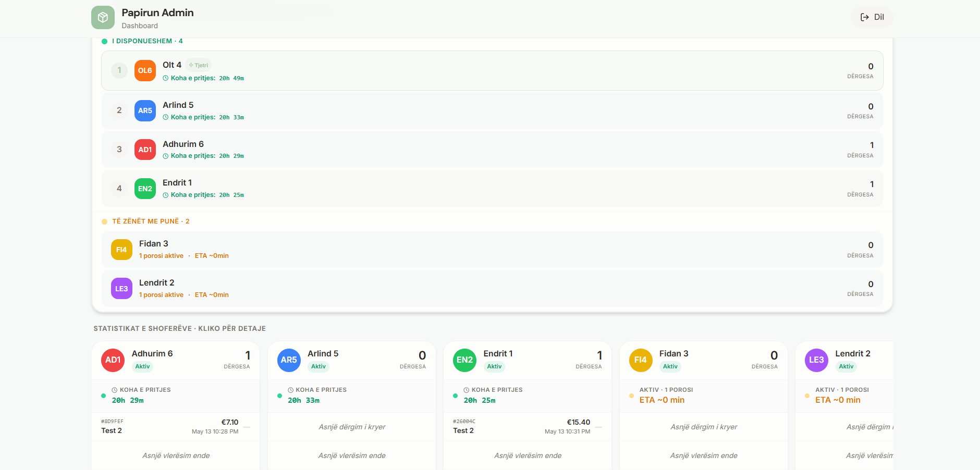Click the queue position number 4 badge

click(x=119, y=189)
